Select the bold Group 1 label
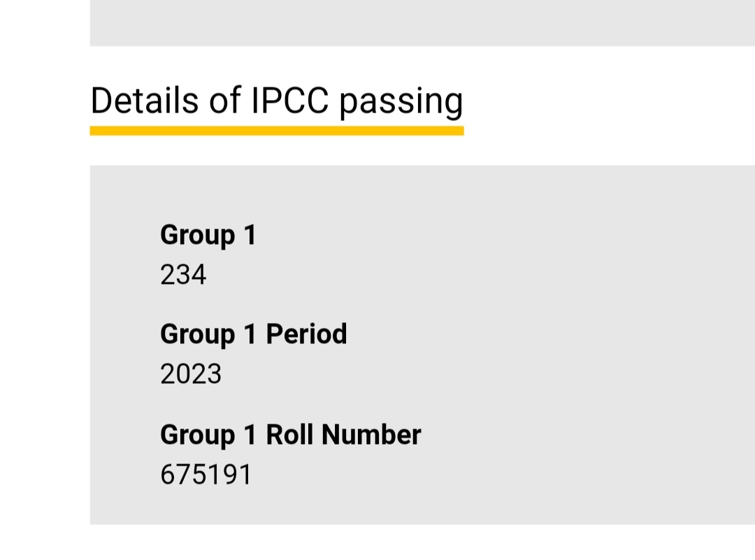 click(x=208, y=235)
